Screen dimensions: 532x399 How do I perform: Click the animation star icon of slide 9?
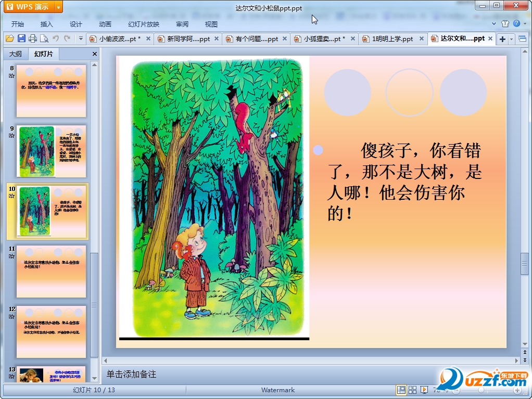pyautogui.click(x=11, y=136)
